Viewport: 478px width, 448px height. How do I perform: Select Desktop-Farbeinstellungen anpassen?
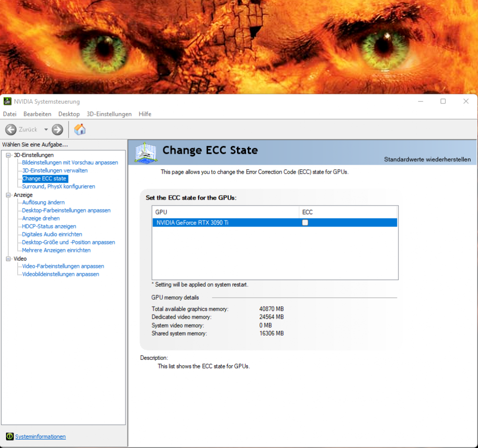tap(66, 210)
